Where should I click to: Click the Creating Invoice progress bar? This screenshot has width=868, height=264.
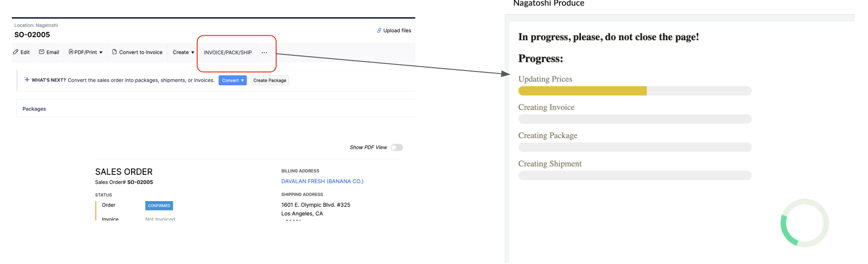[634, 119]
